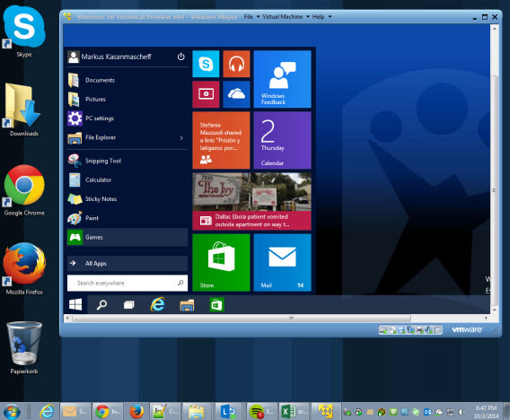Open the Virtual Machine menu
The image size is (510, 420).
coord(282,16)
